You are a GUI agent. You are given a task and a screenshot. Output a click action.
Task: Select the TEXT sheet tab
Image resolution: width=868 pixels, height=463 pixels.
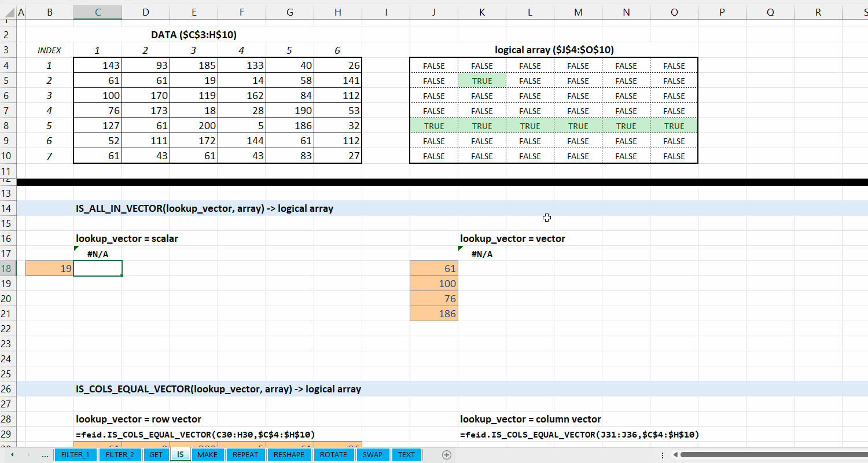click(x=406, y=455)
